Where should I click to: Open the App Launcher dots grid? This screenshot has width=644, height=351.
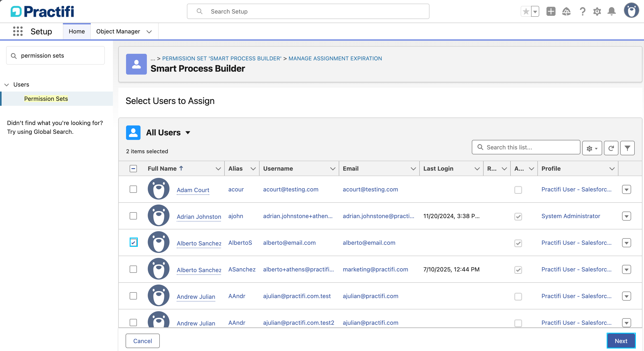click(18, 31)
